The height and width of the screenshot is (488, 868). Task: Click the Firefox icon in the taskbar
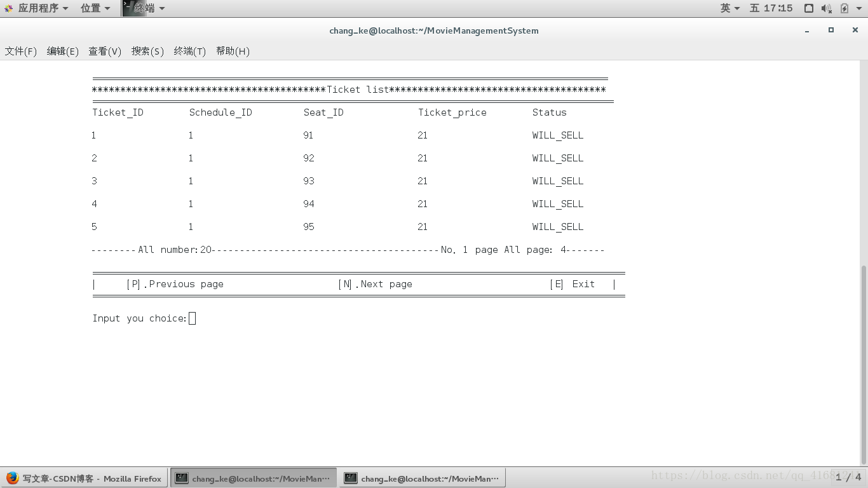coord(12,478)
